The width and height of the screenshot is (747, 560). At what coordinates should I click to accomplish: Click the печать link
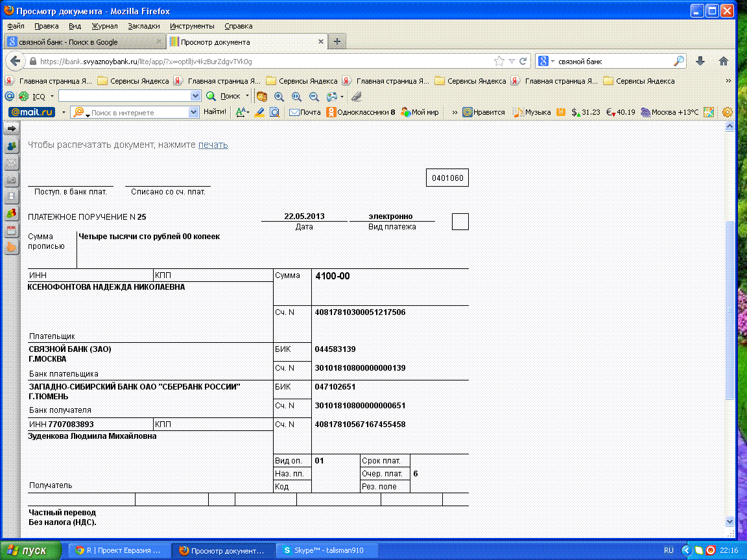(213, 145)
